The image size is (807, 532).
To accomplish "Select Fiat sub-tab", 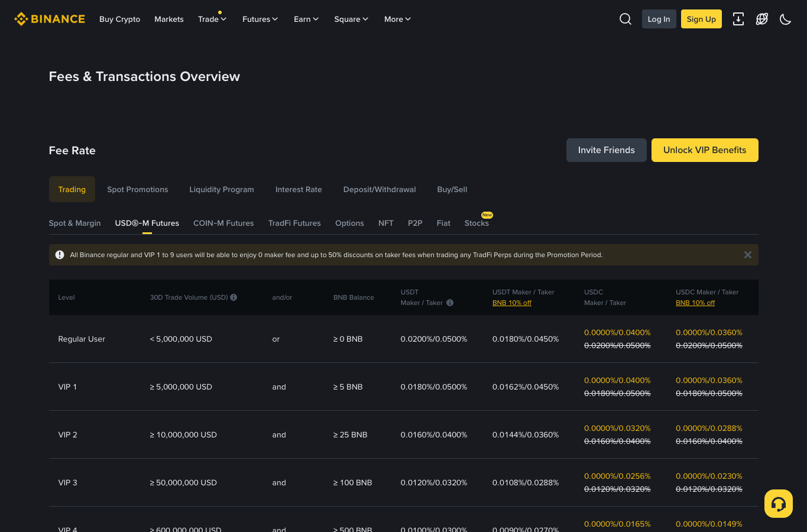I will [443, 223].
